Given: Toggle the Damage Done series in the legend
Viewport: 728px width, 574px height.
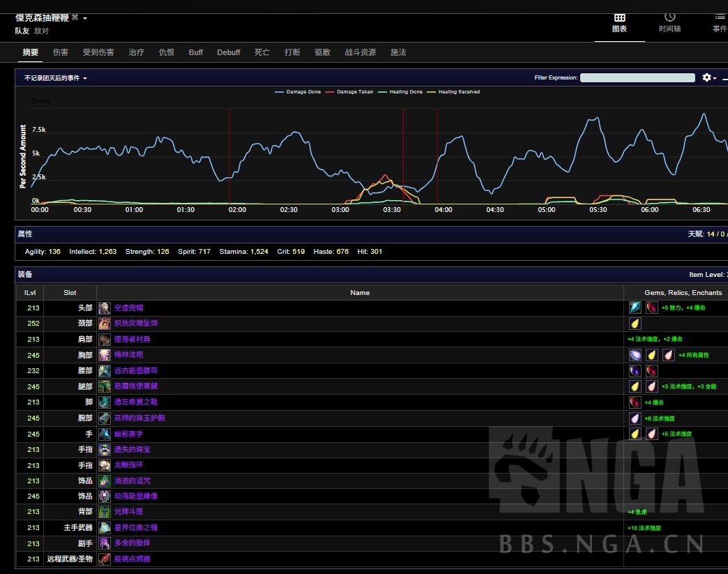Looking at the screenshot, I should (x=298, y=92).
